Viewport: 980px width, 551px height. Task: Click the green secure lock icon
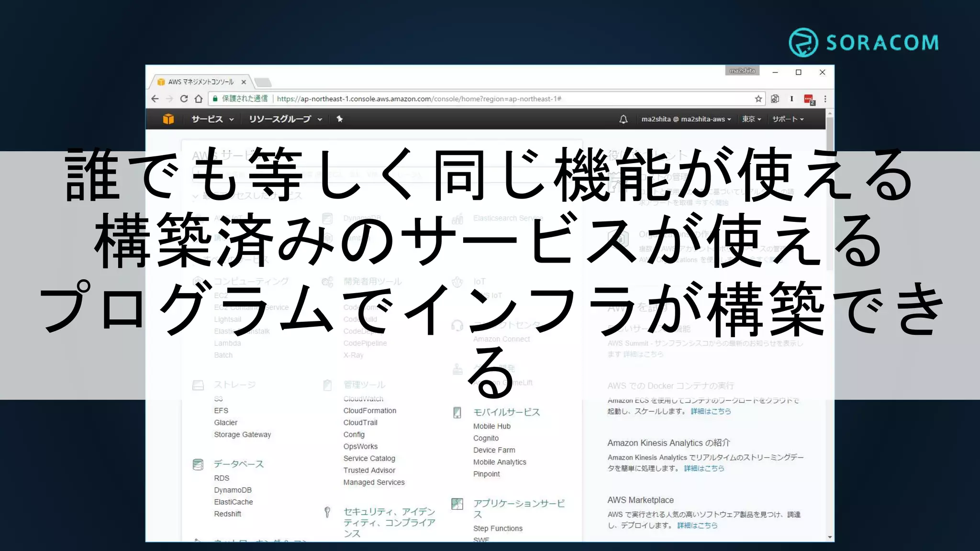(x=215, y=99)
